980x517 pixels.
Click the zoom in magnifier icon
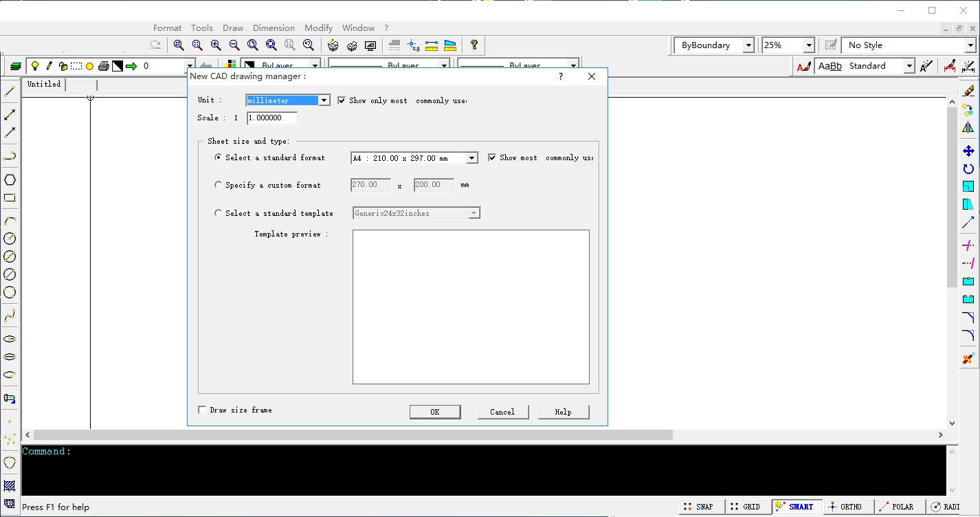coord(216,45)
